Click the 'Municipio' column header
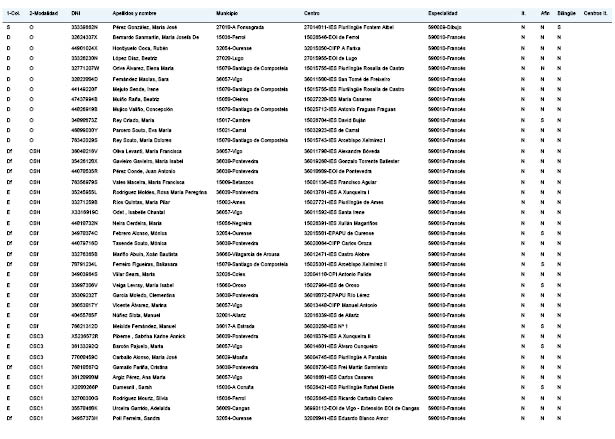Viewport: 615px width, 439px height. pyautogui.click(x=227, y=13)
